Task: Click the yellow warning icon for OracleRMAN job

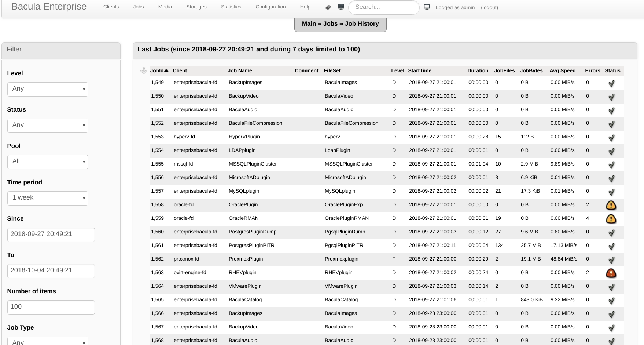Action: pos(611,219)
